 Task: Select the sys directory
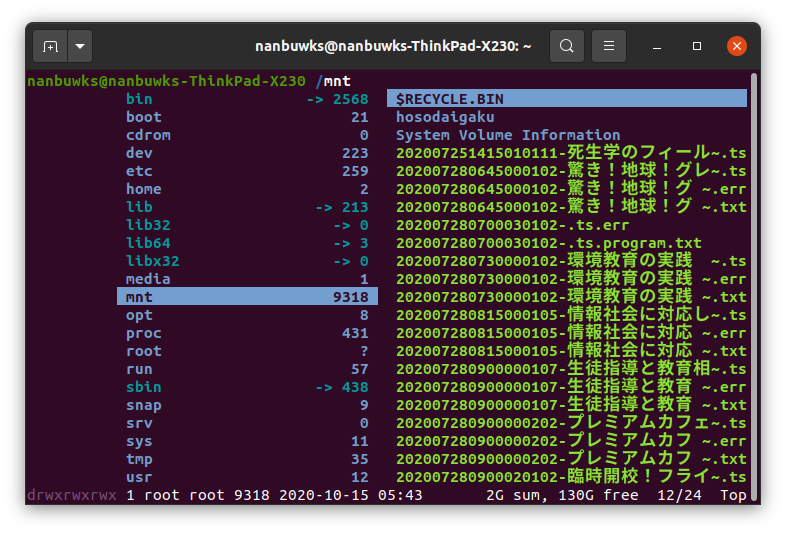[247, 442]
